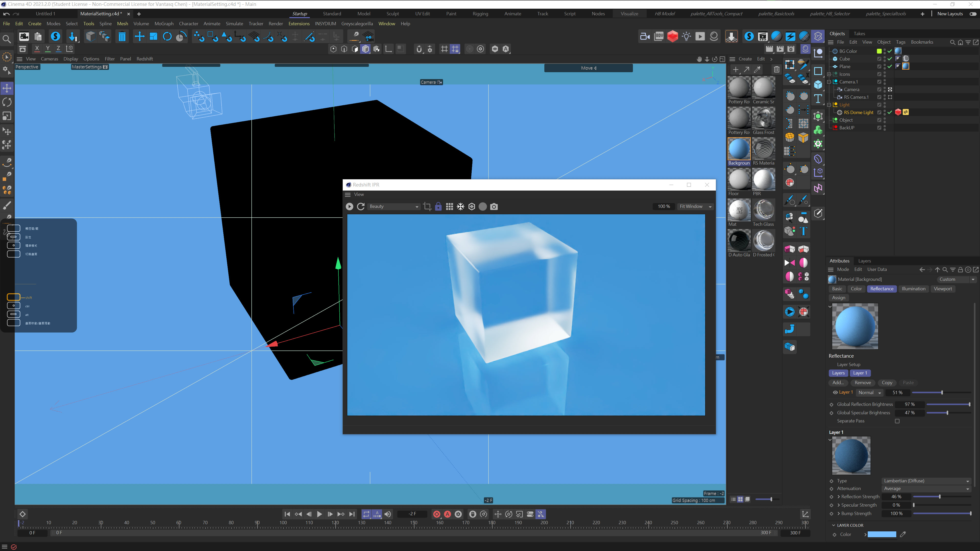Start the Redshift IPR play button
Viewport: 980px width, 551px height.
(x=349, y=206)
